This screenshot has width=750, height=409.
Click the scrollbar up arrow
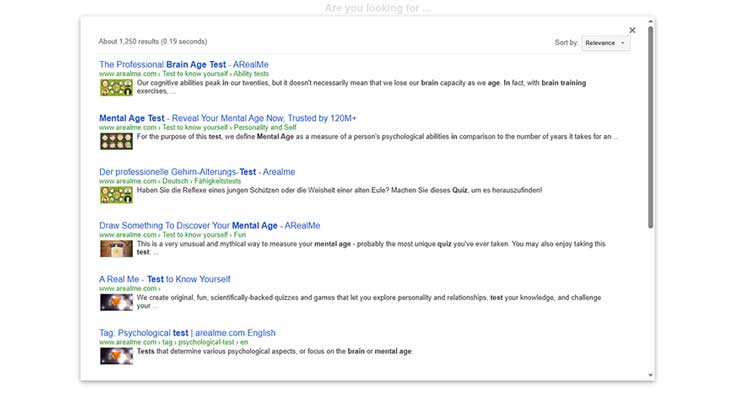click(x=651, y=22)
